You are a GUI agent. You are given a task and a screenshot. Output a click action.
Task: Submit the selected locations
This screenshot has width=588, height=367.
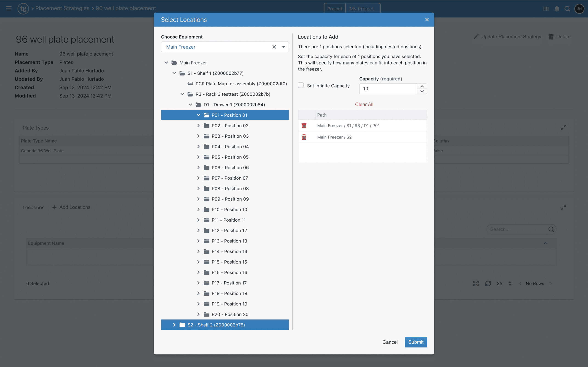pyautogui.click(x=416, y=342)
